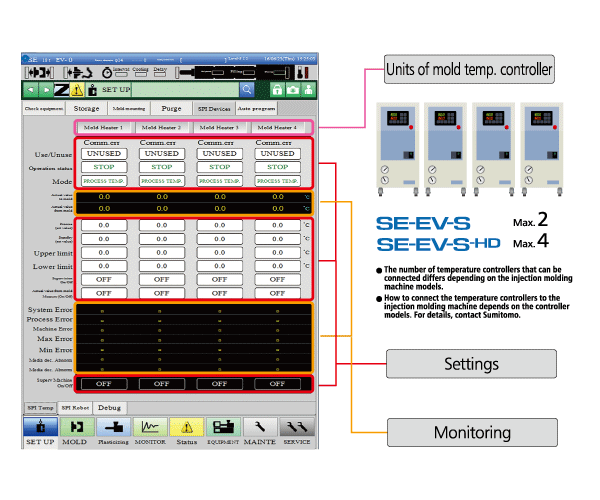Select Lower limit field for Mold Heater 2
The width and height of the screenshot is (600, 500).
(161, 266)
